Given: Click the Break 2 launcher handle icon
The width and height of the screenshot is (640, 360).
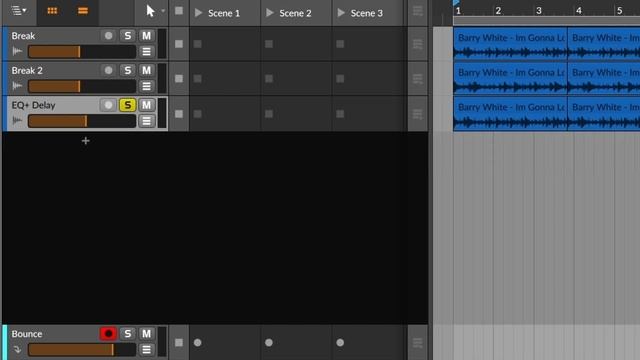Looking at the screenshot, I should [418, 78].
